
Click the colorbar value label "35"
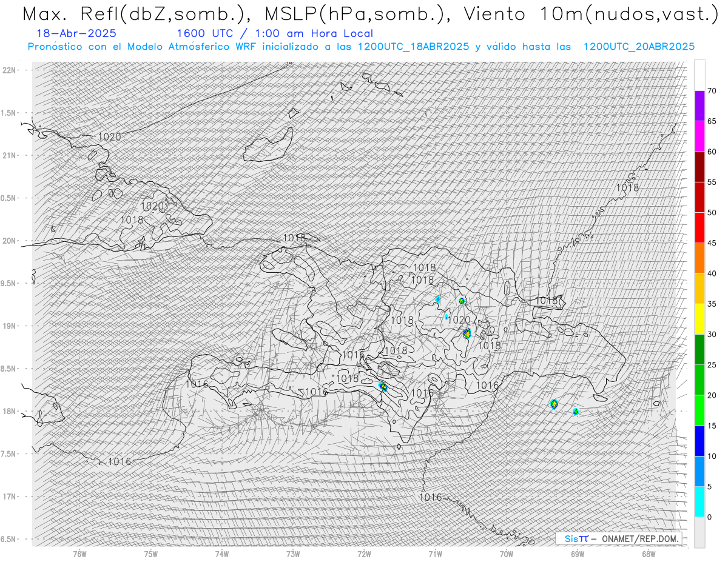(712, 304)
